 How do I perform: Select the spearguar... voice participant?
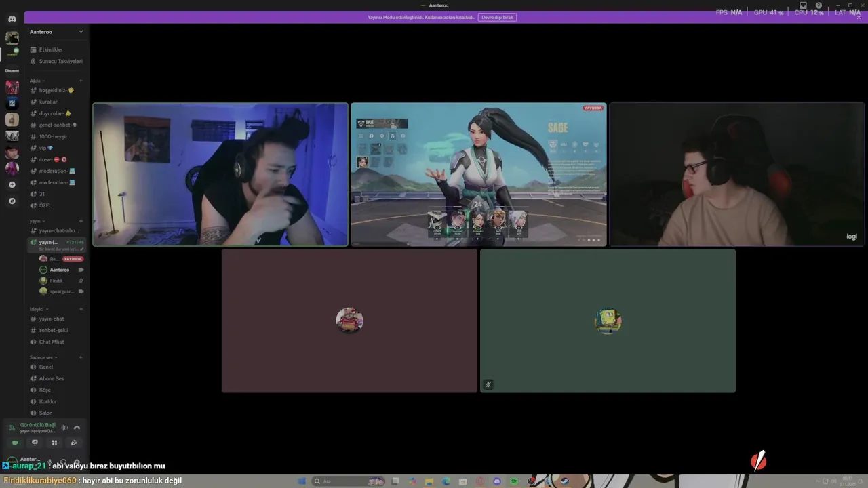tap(62, 291)
